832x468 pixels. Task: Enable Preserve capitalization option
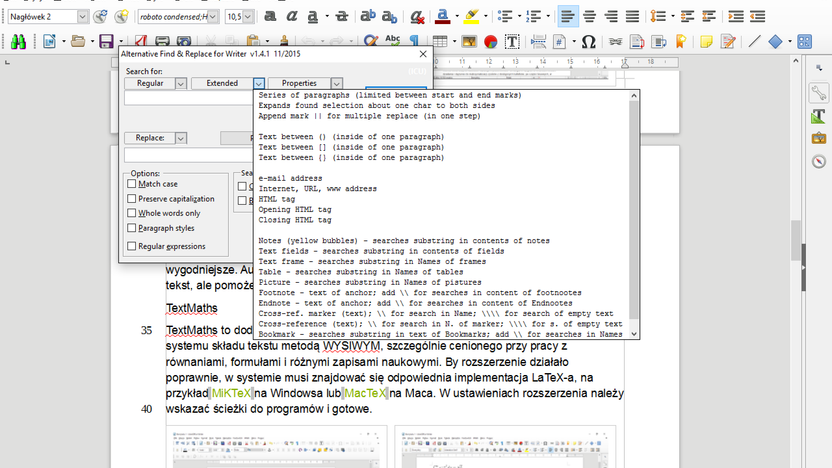(x=132, y=198)
